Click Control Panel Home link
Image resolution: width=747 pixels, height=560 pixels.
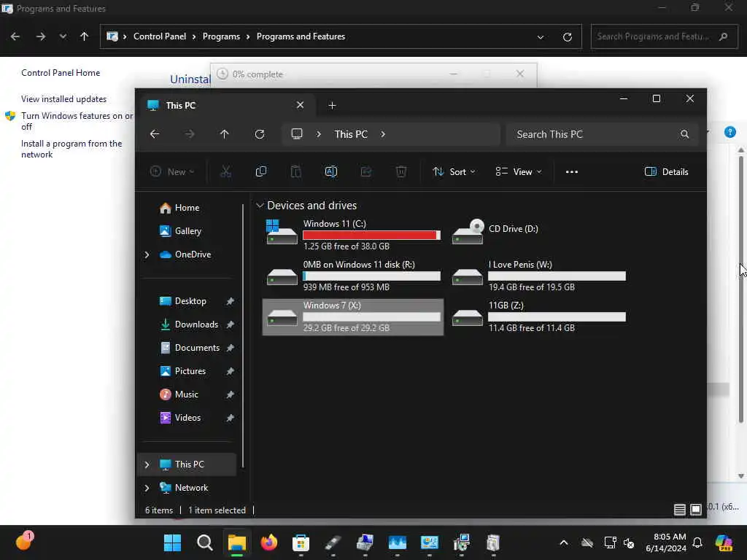pyautogui.click(x=61, y=73)
